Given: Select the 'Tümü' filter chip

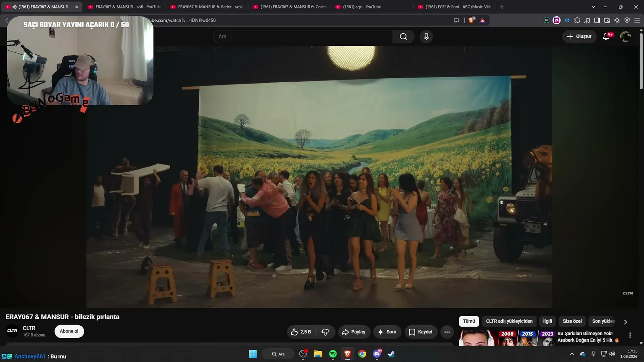Looking at the screenshot, I should [x=469, y=321].
